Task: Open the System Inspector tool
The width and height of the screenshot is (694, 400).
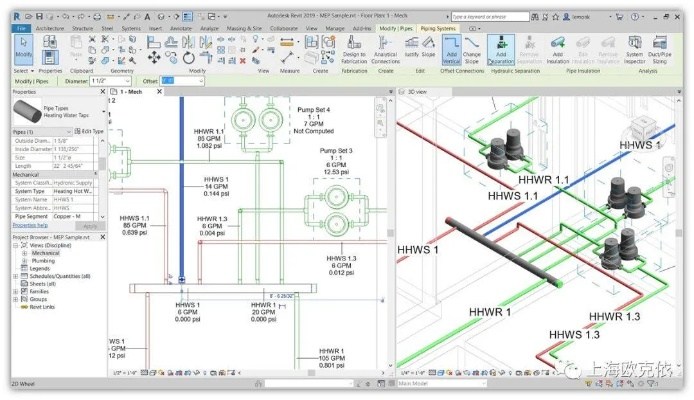Action: click(x=634, y=48)
